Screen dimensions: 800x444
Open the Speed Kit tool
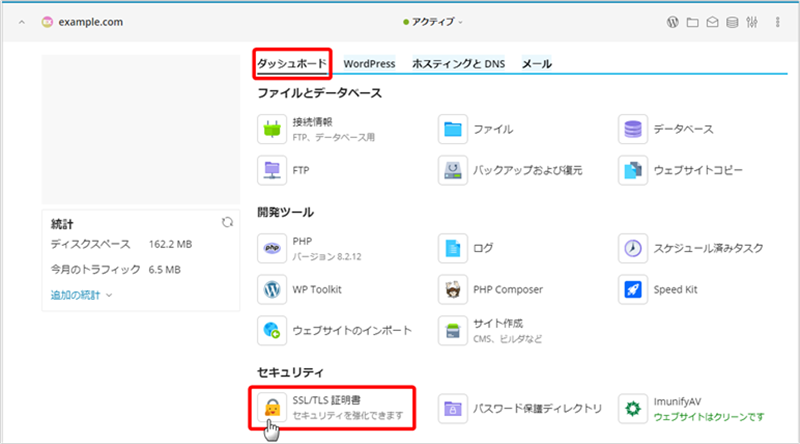(658, 289)
